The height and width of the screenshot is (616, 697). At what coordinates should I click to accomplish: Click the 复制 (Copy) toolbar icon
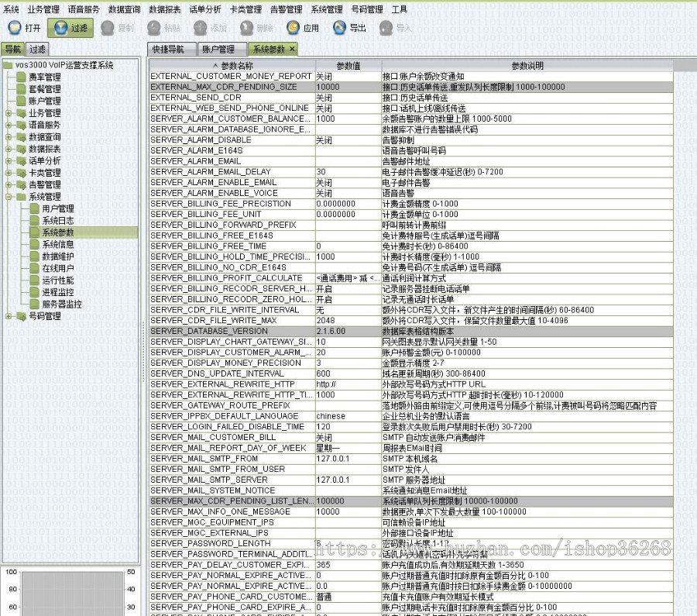click(x=108, y=28)
